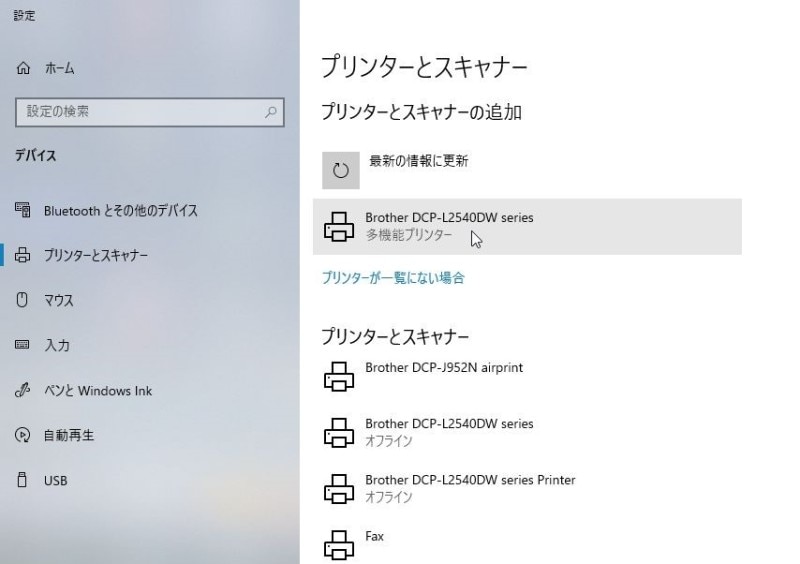Open 自動再生 settings
Screen dimensions: 800x564
[x=69, y=435]
